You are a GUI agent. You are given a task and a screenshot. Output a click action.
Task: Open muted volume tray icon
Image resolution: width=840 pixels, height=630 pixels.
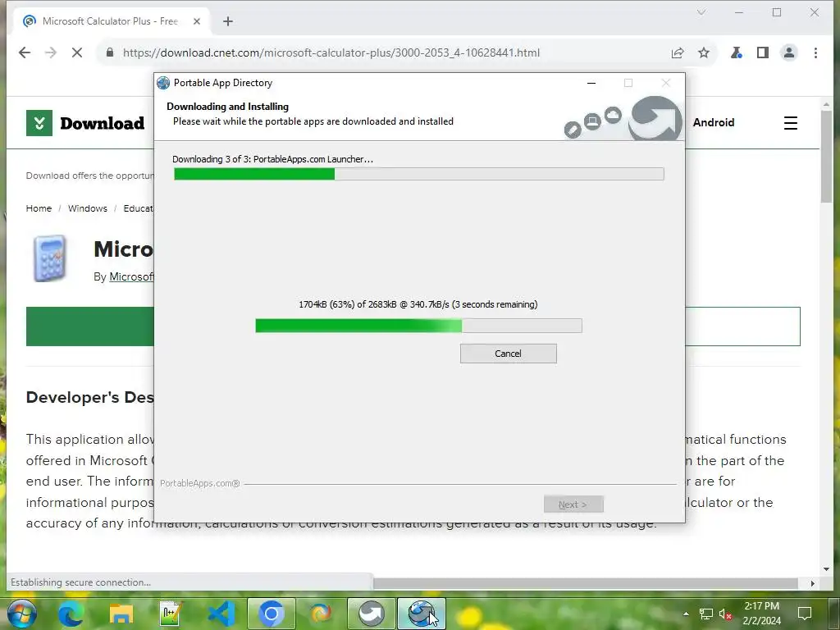[x=726, y=614]
